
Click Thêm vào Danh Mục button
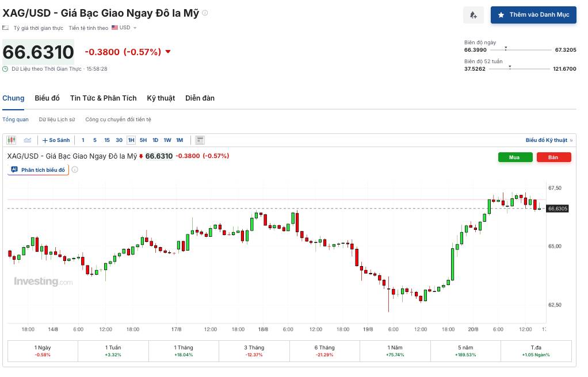(533, 15)
